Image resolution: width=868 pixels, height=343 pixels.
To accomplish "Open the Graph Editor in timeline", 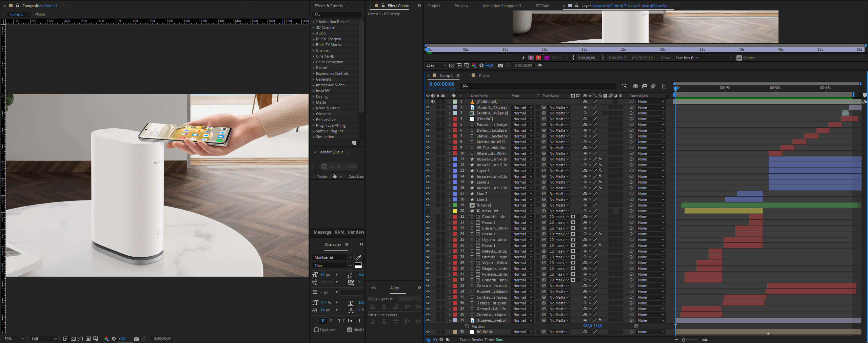I will [x=665, y=86].
